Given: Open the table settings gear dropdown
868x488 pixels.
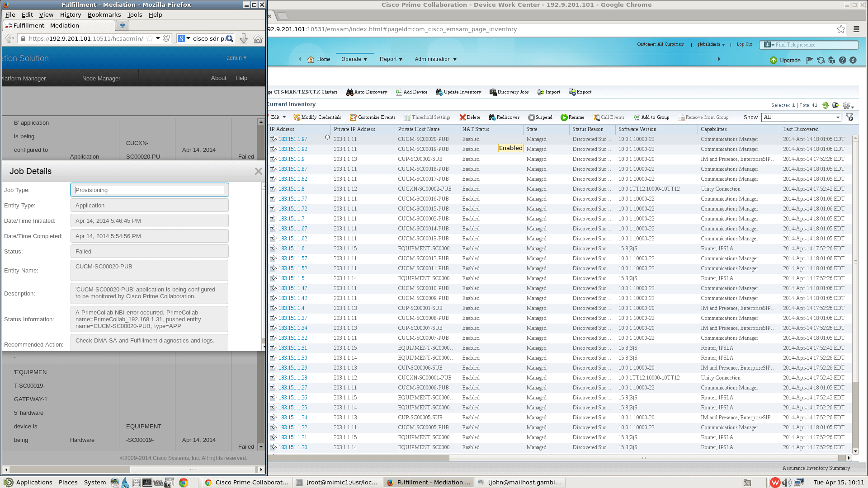Looking at the screenshot, I should pyautogui.click(x=848, y=105).
